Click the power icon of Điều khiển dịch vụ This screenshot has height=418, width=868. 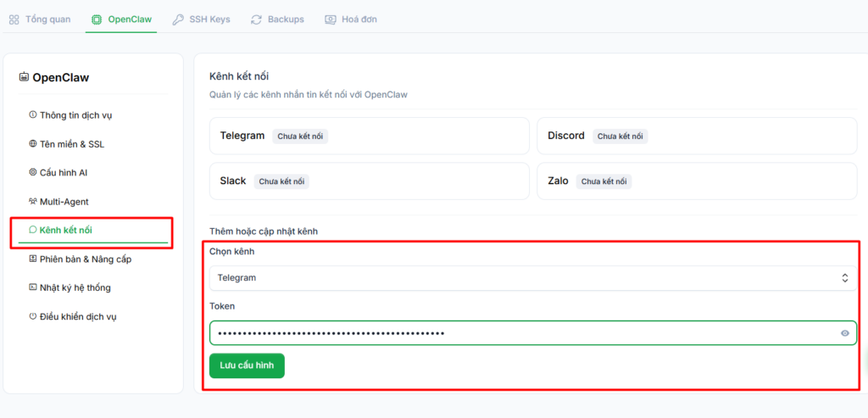click(33, 317)
